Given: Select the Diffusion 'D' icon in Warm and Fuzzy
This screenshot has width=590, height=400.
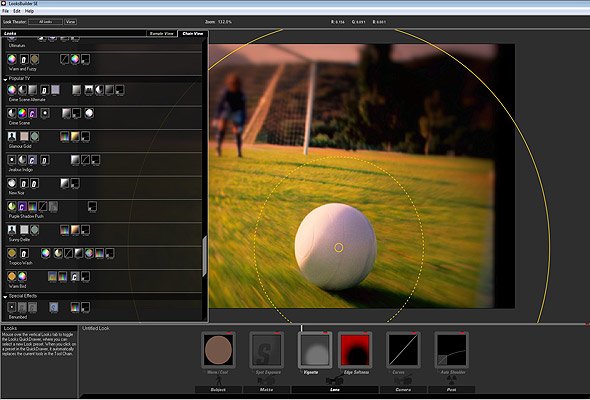Looking at the screenshot, I should tap(24, 59).
